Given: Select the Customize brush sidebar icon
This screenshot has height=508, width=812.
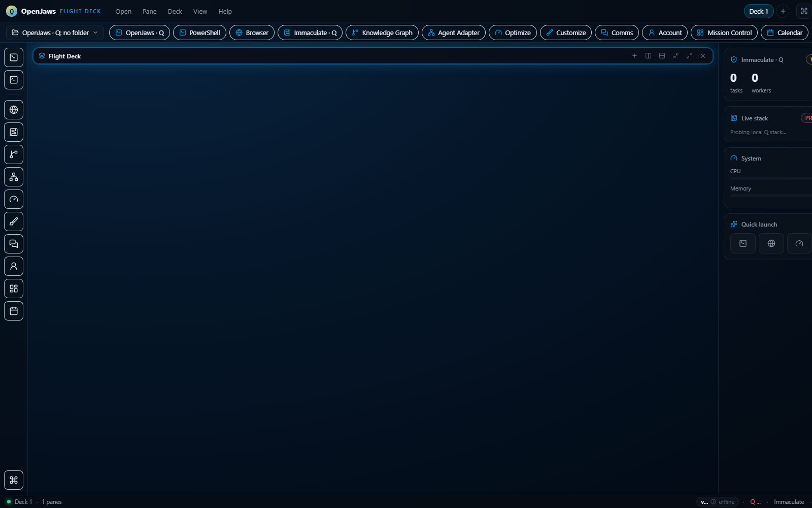Looking at the screenshot, I should [14, 221].
